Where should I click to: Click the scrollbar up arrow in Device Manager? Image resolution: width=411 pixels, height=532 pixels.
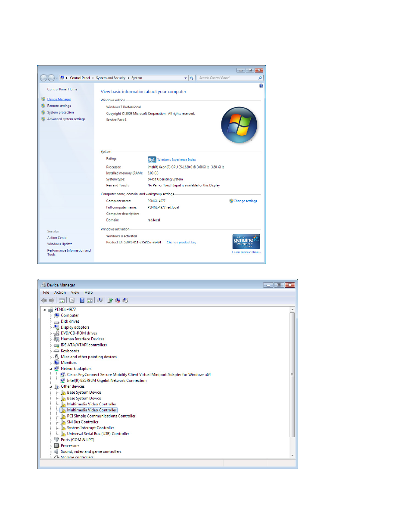tap(292, 310)
